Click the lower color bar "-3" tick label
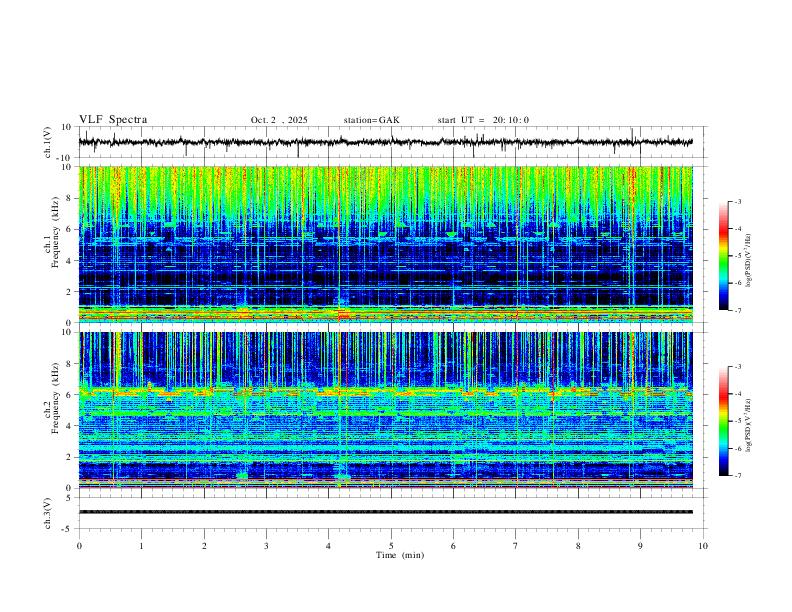 click(738, 367)
